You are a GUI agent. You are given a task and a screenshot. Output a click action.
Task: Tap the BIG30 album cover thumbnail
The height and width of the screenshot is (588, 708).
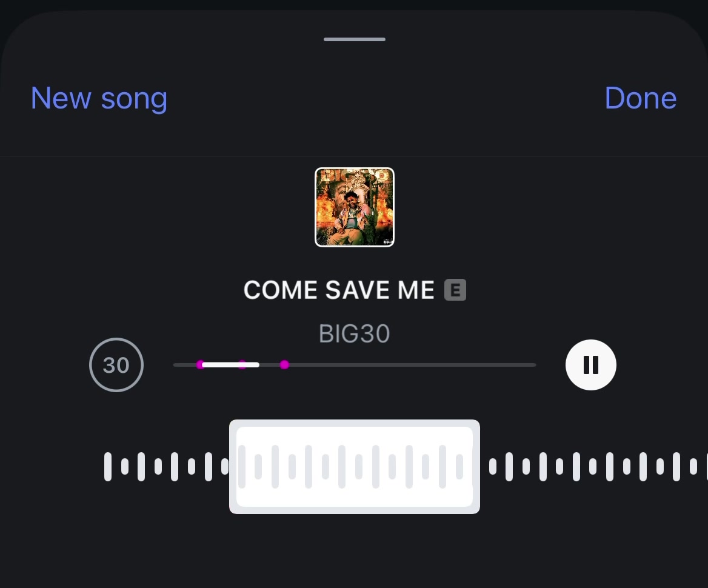pyautogui.click(x=355, y=207)
